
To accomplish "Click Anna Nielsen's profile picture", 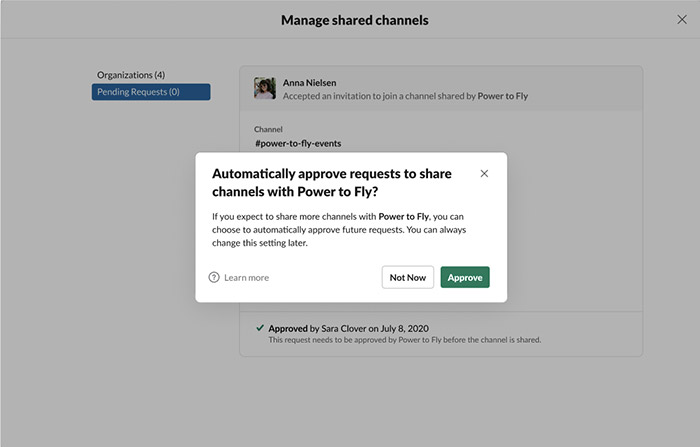I will (x=265, y=88).
